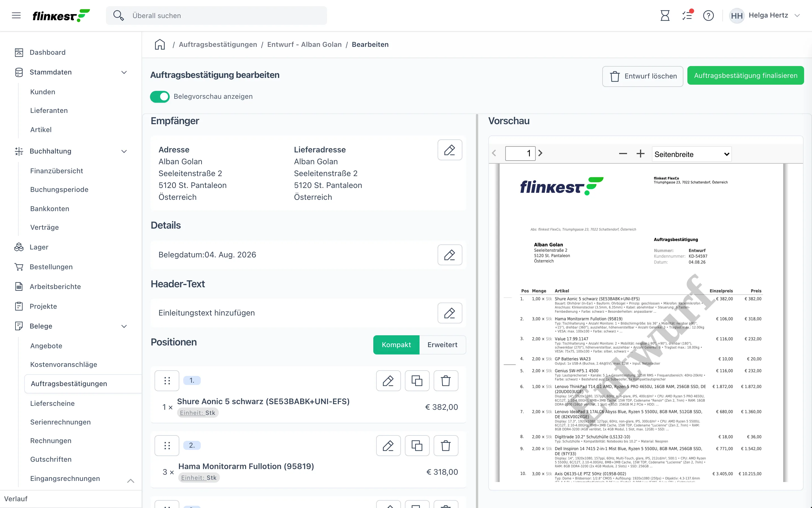
Task: Zoom out the preview document
Action: [x=623, y=154]
